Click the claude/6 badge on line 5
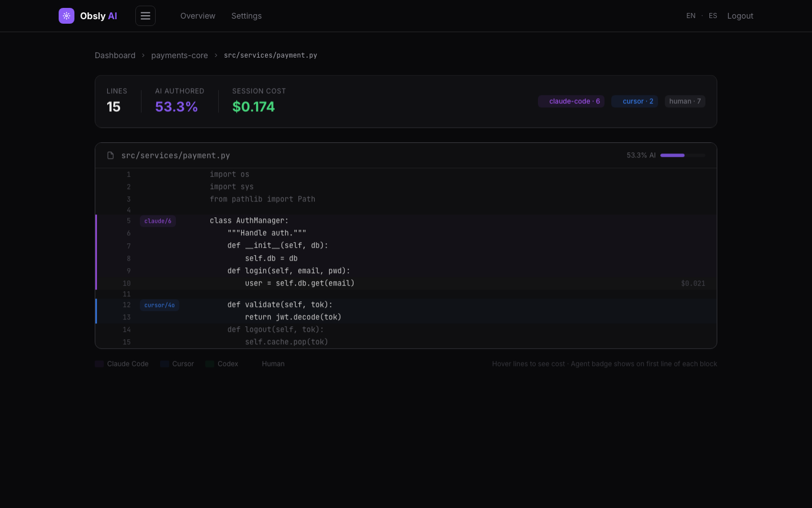Screen dimensions: 812x508 point(158,221)
